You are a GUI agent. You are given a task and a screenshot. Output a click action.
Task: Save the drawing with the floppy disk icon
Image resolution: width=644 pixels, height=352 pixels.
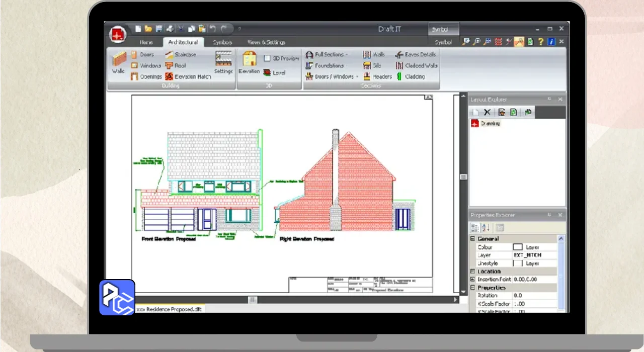coord(159,29)
